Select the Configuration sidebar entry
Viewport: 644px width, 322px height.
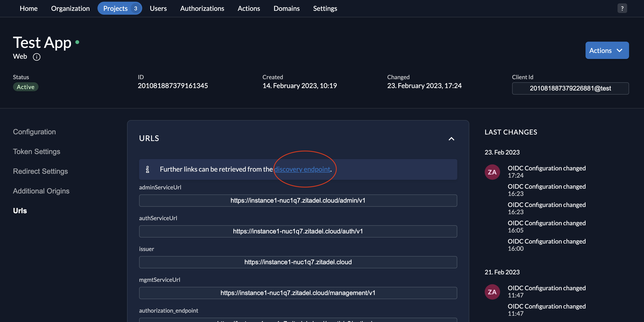tap(34, 131)
